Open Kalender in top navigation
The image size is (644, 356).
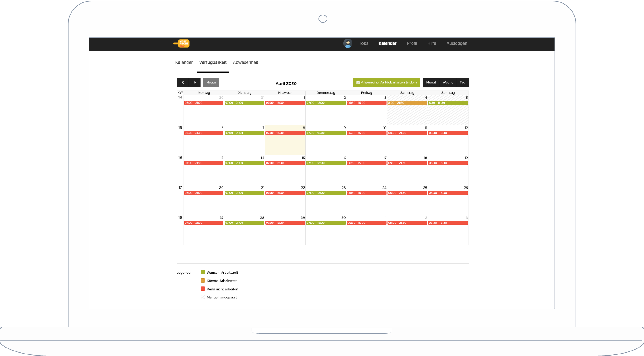387,43
